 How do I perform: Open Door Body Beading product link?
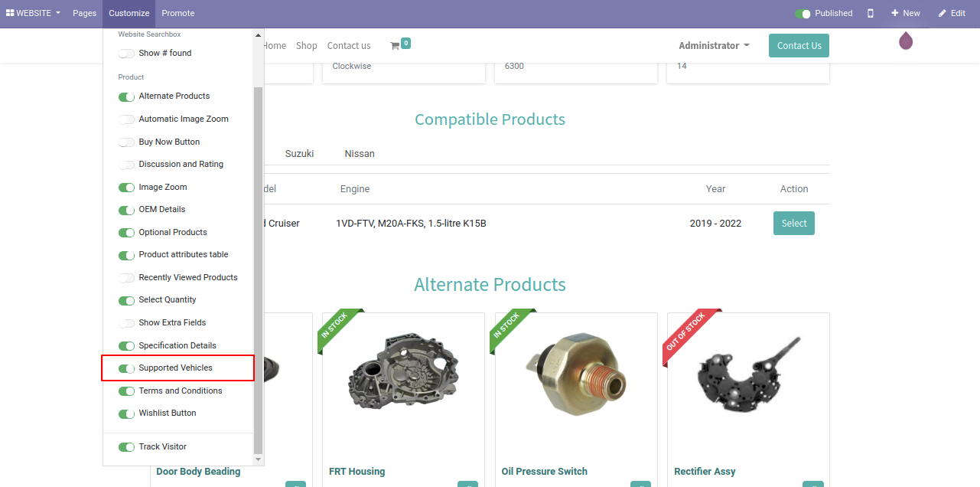coord(198,472)
